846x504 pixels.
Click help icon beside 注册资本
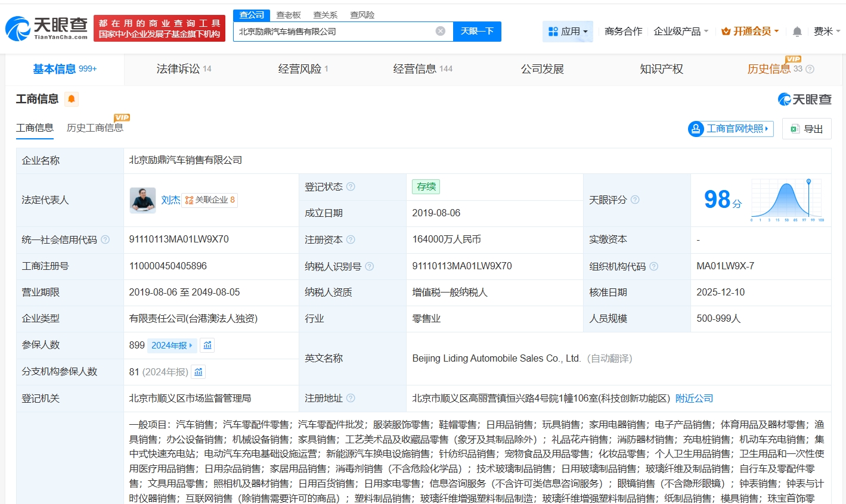(x=351, y=239)
